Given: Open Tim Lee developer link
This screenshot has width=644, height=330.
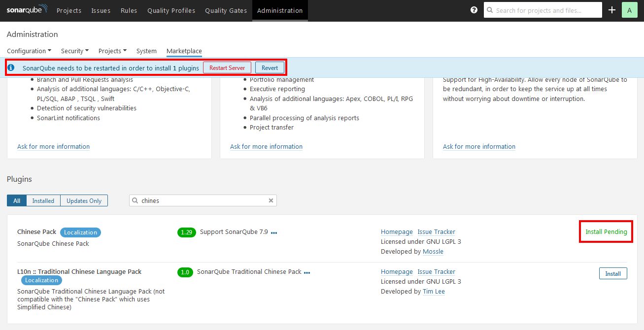Looking at the screenshot, I should pyautogui.click(x=434, y=291).
